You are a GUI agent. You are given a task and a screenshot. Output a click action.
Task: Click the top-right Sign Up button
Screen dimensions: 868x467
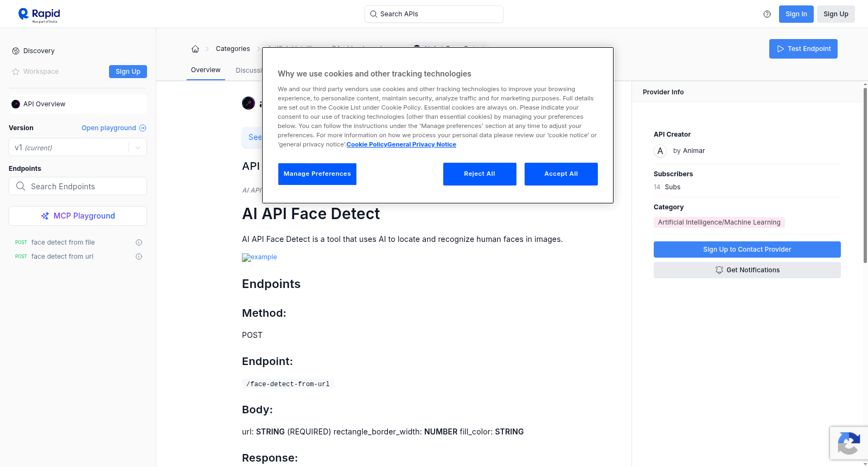click(836, 14)
